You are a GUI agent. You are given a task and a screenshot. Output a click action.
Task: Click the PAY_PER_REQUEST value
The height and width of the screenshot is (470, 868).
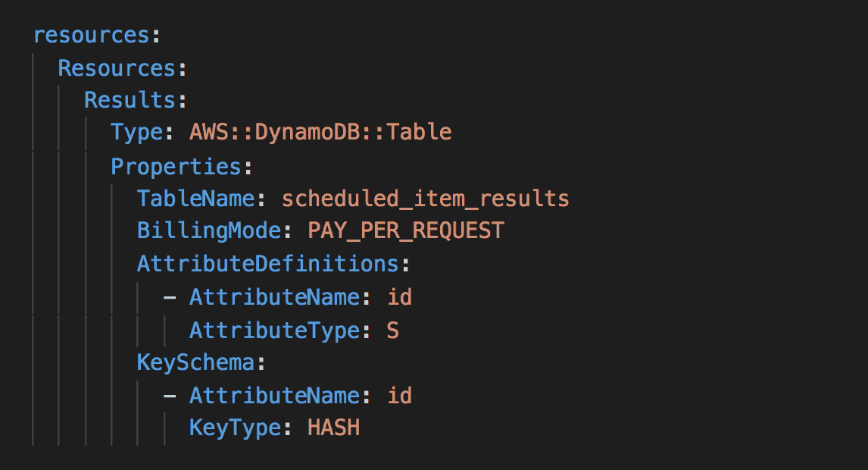(405, 231)
